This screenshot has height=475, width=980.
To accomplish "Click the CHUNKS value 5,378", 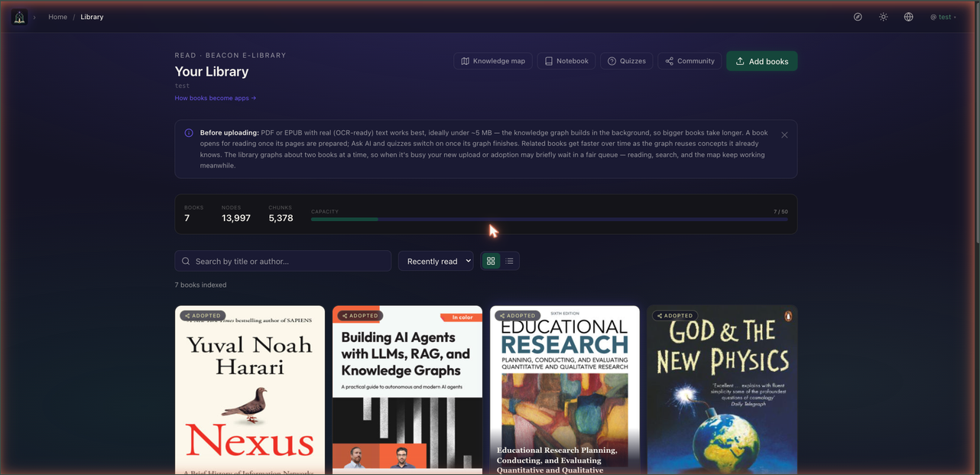I will click(x=281, y=218).
